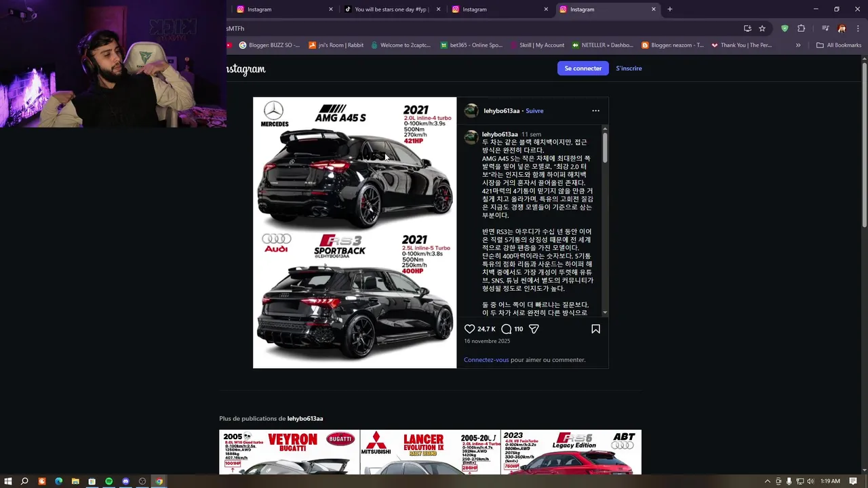Click S'inscrire link

(629, 68)
